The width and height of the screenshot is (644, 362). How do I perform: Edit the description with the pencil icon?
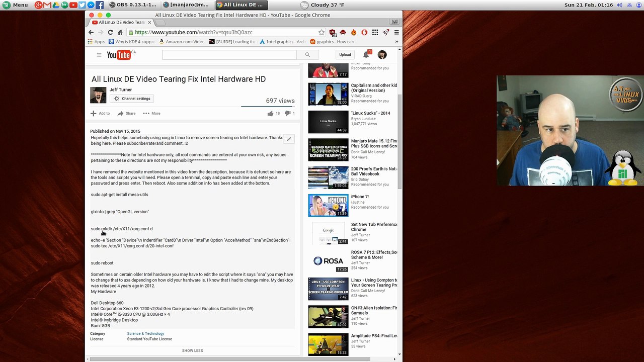point(289,139)
